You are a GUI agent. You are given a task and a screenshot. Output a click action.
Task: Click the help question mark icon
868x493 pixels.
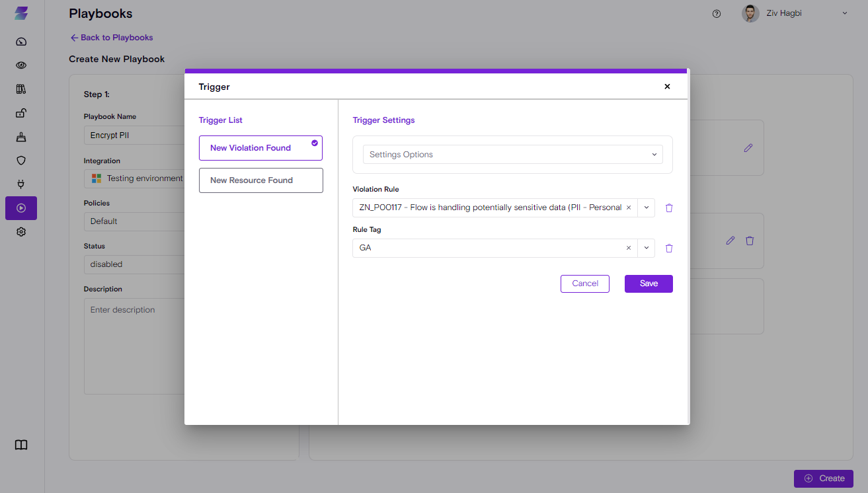[x=717, y=14]
